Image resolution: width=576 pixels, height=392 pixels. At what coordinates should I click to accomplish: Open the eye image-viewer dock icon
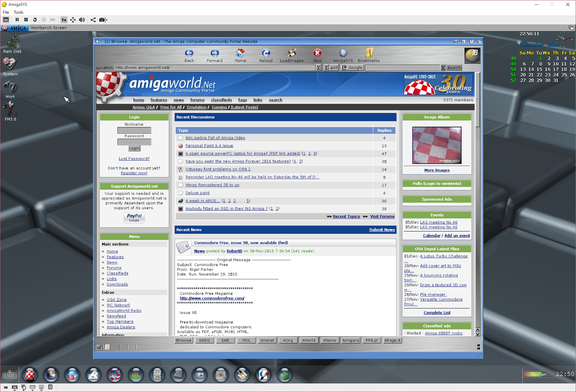pos(221,375)
